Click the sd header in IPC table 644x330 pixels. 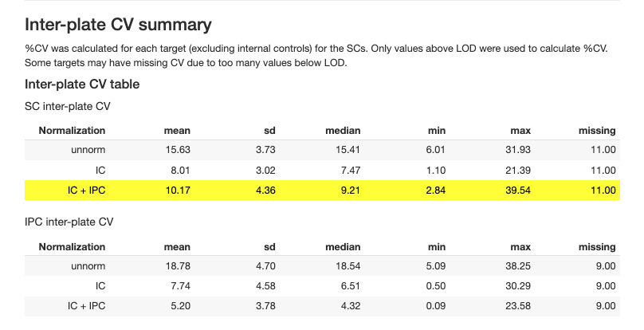[x=269, y=246]
